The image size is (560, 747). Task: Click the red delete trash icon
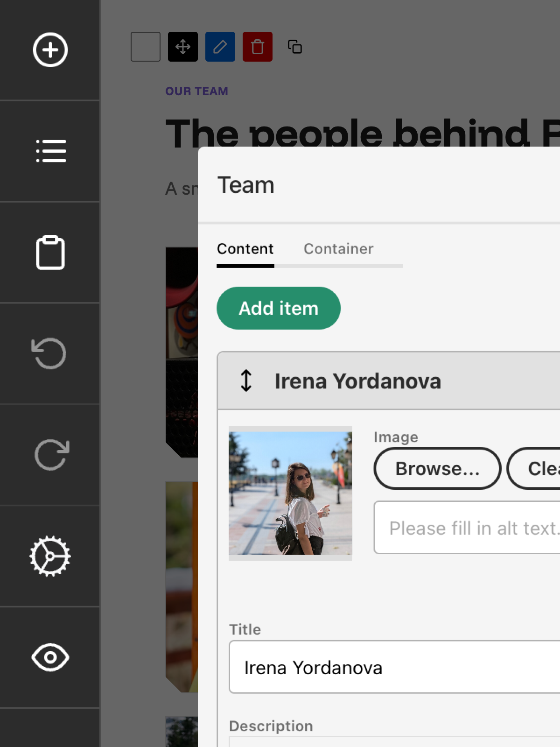coord(258,47)
